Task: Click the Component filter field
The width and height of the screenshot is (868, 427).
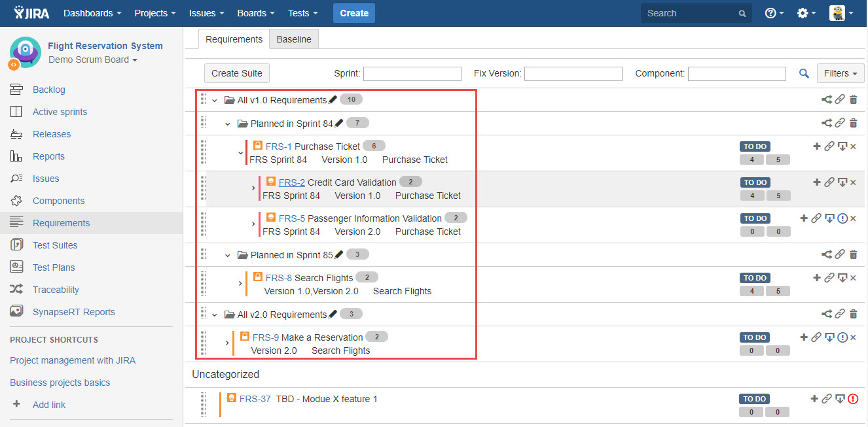Action: click(x=737, y=74)
